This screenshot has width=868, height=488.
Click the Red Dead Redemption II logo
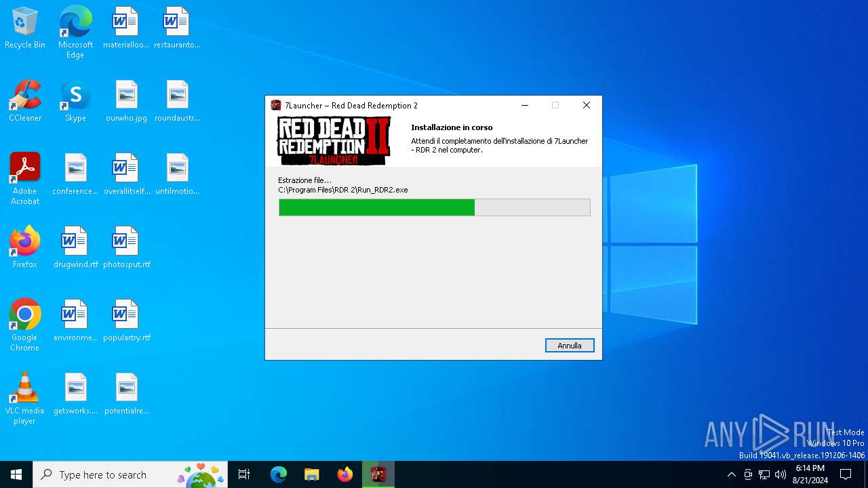point(334,141)
